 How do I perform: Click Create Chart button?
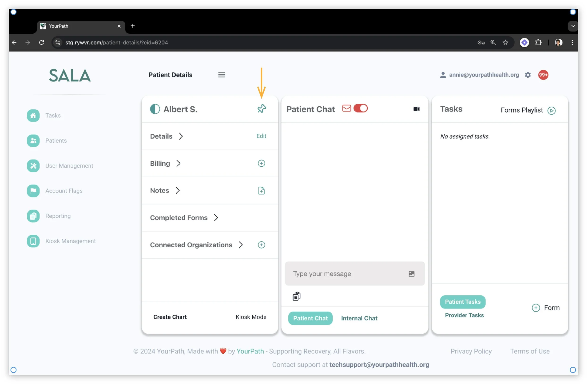(170, 317)
